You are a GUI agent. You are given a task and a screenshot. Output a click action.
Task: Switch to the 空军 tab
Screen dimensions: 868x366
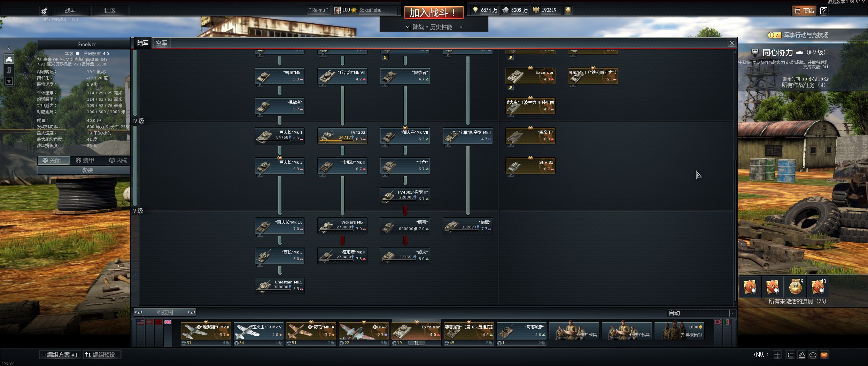162,43
